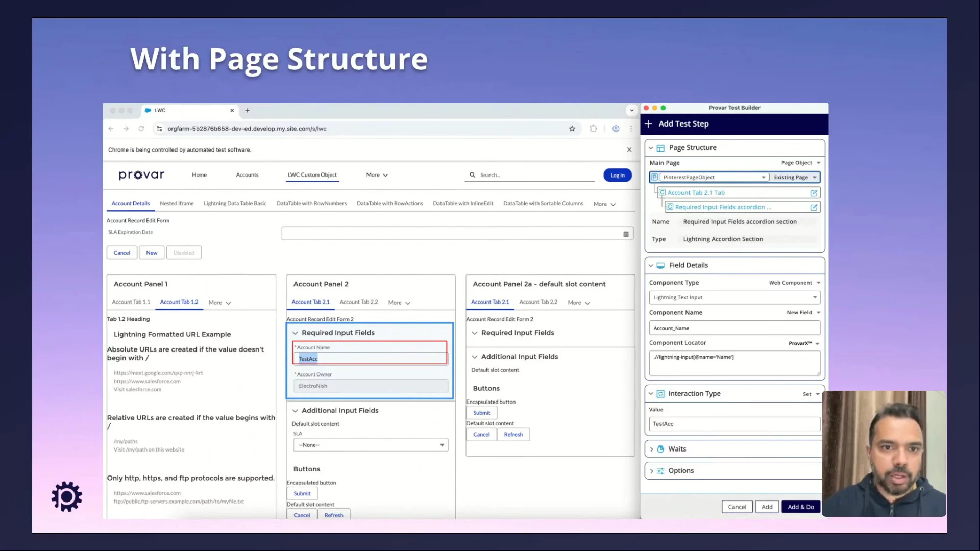Expand the Waits section
The image size is (980, 551).
pos(651,449)
